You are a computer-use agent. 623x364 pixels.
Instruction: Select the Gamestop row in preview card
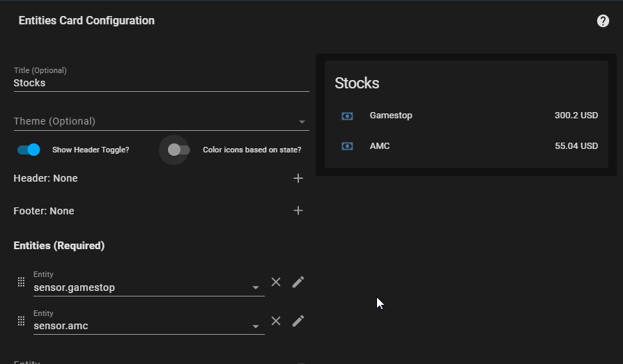click(x=466, y=116)
